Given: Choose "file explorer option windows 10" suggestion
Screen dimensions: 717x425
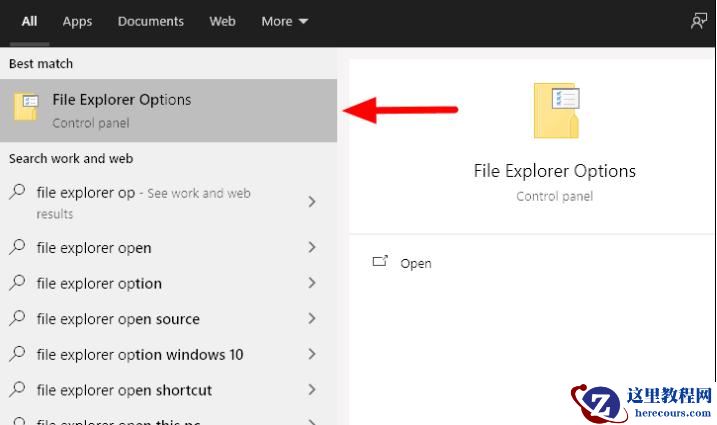Looking at the screenshot, I should [x=140, y=354].
